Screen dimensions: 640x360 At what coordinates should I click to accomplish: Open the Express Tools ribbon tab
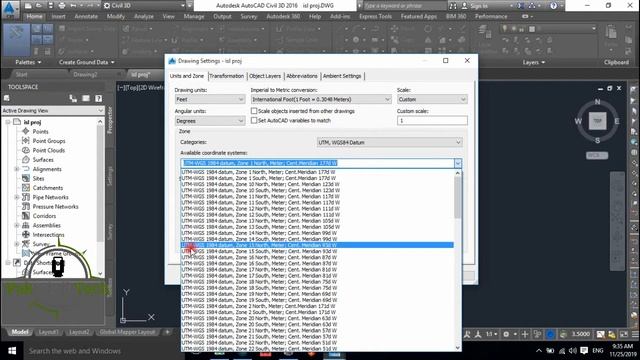(376, 16)
